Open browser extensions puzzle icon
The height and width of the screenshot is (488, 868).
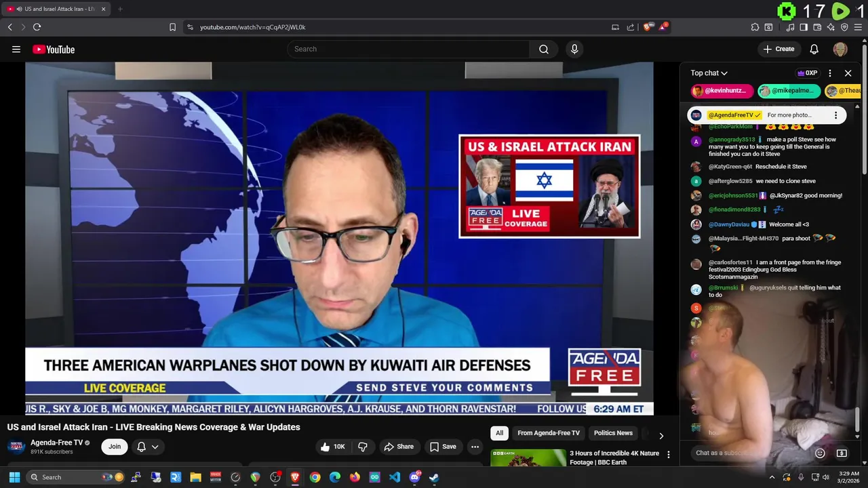click(755, 27)
